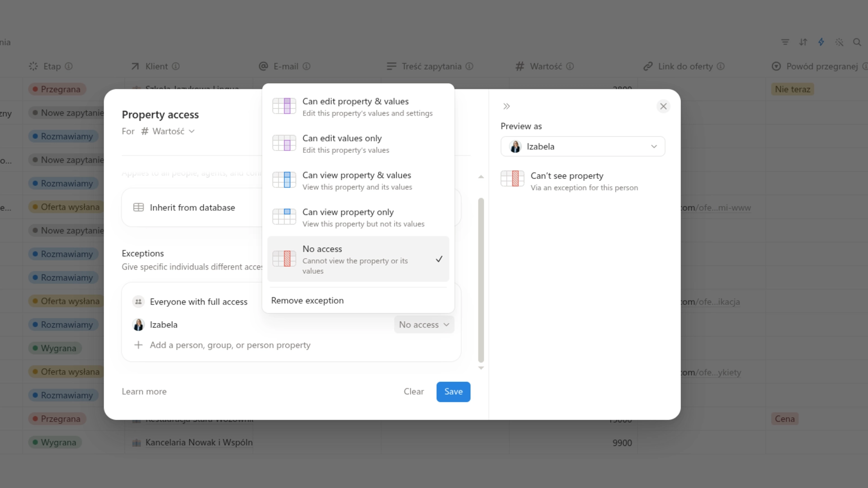The image size is (868, 488).
Task: Click the plus icon to add a person
Action: click(x=138, y=345)
